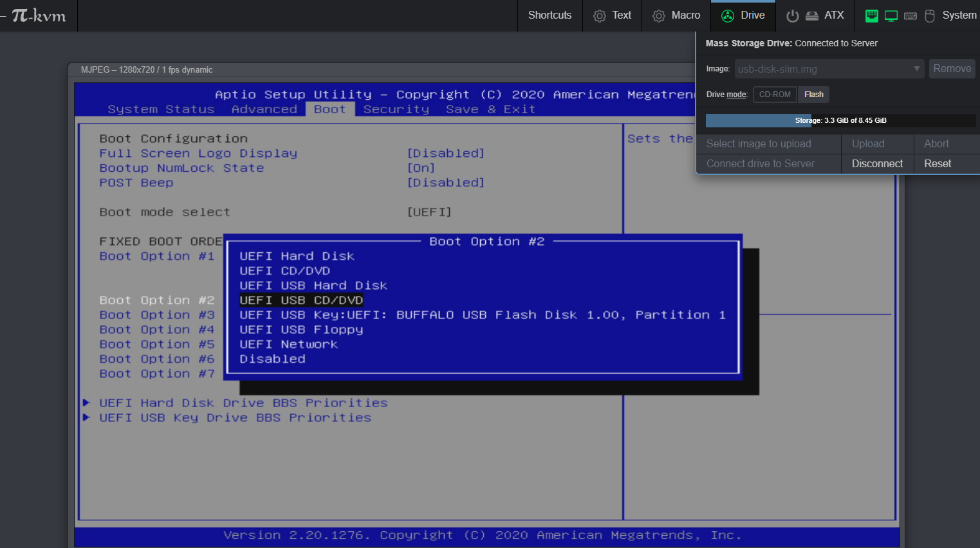Open the ATX panel

835,15
